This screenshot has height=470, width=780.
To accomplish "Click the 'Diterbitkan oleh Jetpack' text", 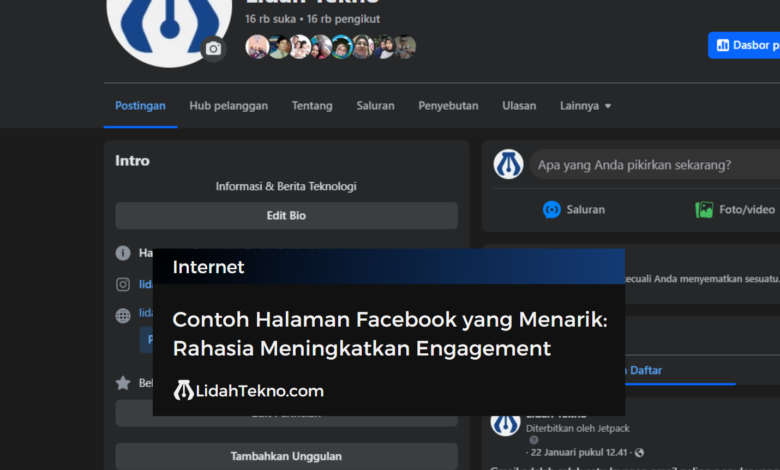I will [x=578, y=428].
